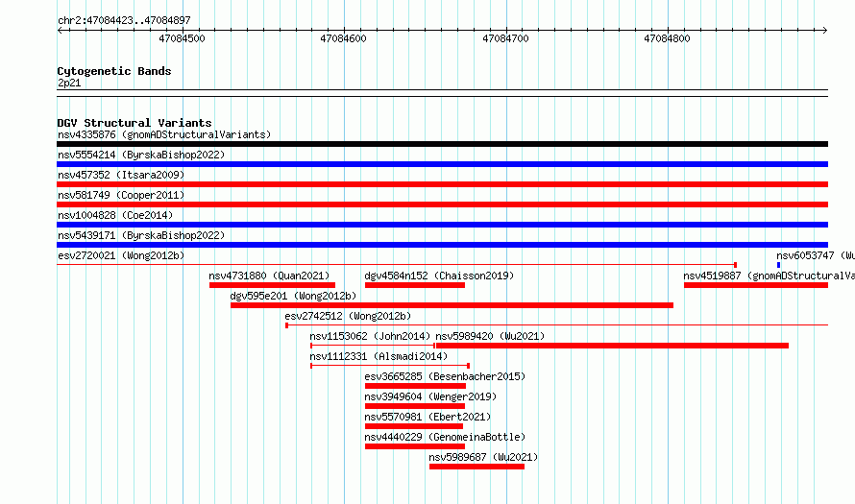Open the DGV Structural Variants track title
This screenshot has height=504, width=855.
pyautogui.click(x=134, y=123)
